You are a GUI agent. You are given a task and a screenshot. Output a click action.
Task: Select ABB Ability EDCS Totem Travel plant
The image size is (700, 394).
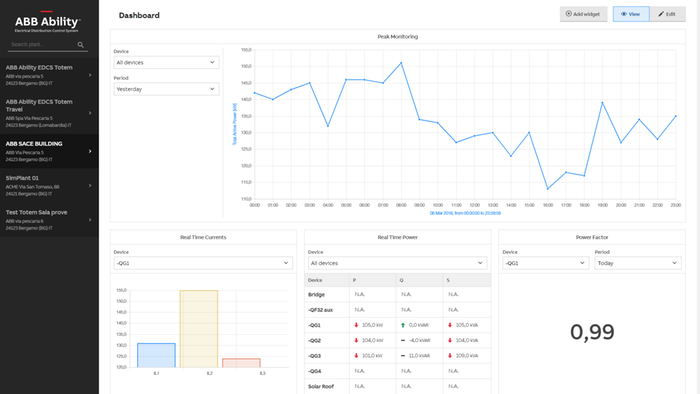pos(49,113)
